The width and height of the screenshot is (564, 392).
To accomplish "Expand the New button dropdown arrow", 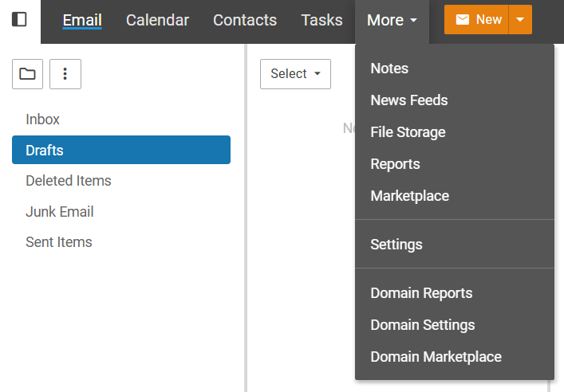I will click(520, 20).
